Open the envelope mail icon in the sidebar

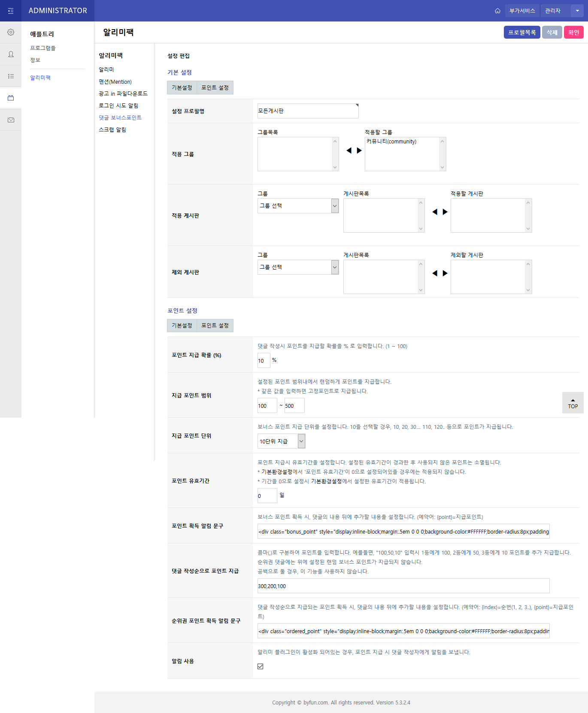pos(11,120)
